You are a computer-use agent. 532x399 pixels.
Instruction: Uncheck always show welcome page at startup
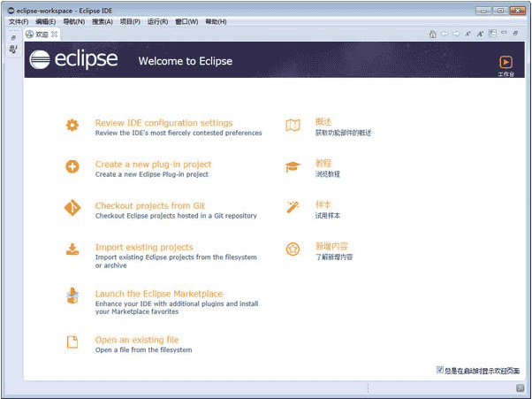pyautogui.click(x=440, y=370)
